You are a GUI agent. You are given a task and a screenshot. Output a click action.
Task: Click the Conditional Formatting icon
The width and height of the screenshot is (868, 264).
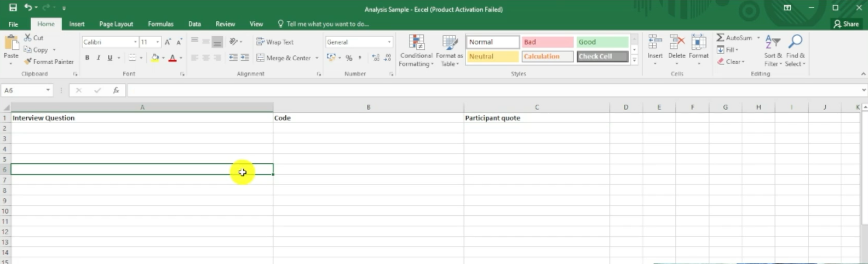[x=416, y=43]
